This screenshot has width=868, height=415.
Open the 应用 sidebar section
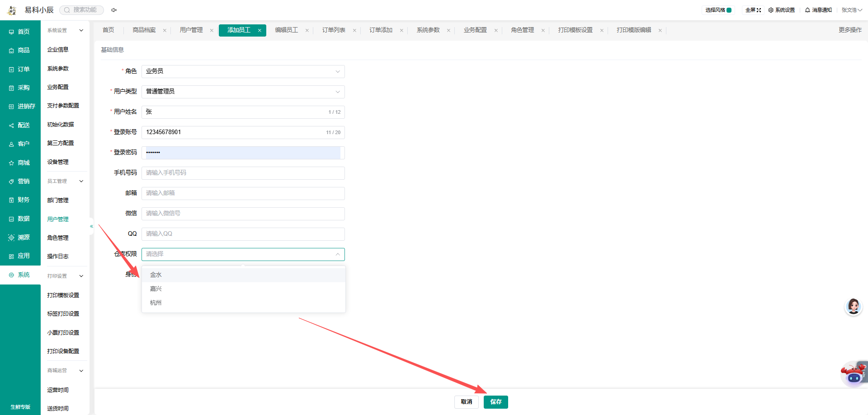pos(20,256)
